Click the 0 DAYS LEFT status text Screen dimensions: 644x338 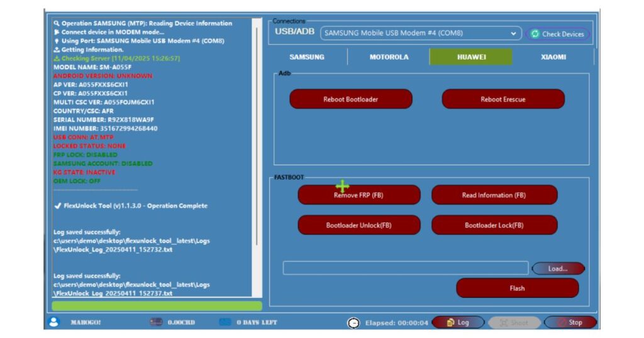click(x=257, y=322)
